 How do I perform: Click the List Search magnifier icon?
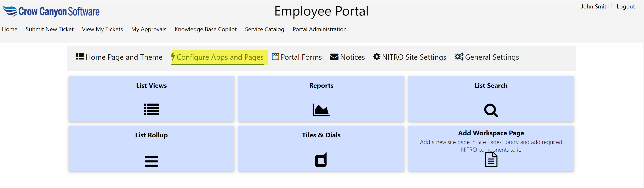(x=491, y=110)
